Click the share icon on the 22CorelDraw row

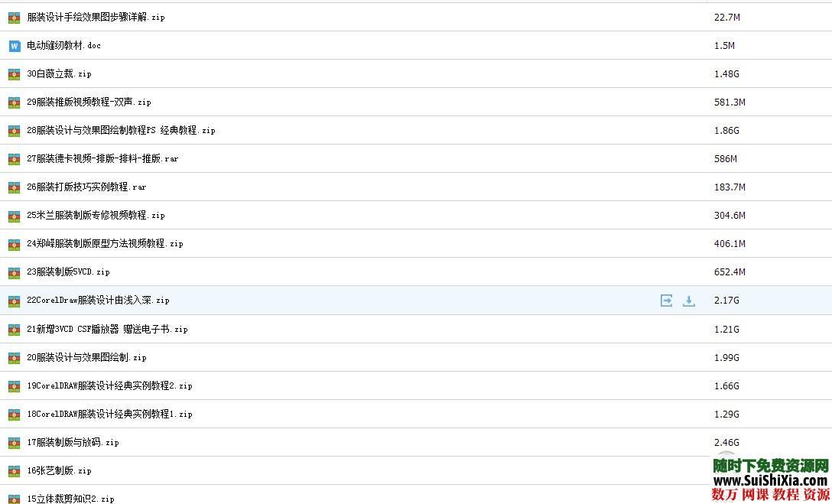tap(666, 301)
